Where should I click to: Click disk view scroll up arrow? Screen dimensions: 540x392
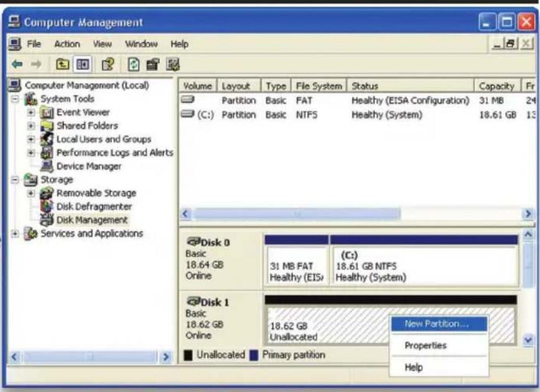(528, 235)
